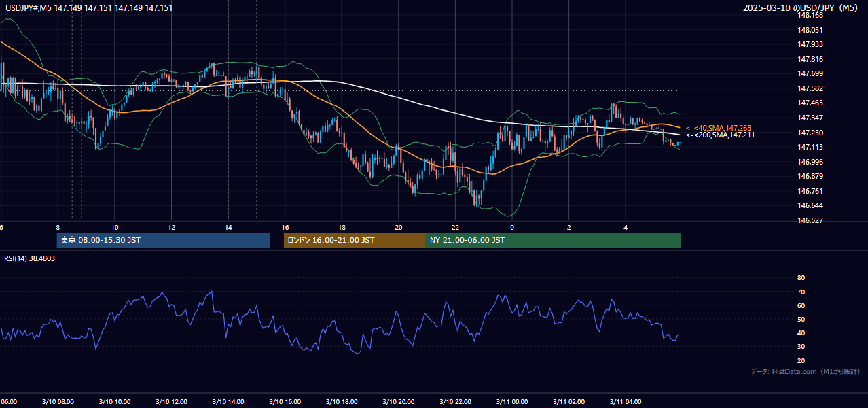Click price axis value 146.879
Viewport: 868px width, 408px height.
coord(810,176)
